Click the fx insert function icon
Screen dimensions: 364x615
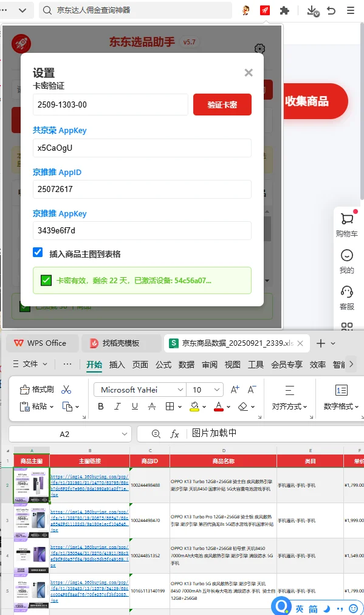(174, 433)
